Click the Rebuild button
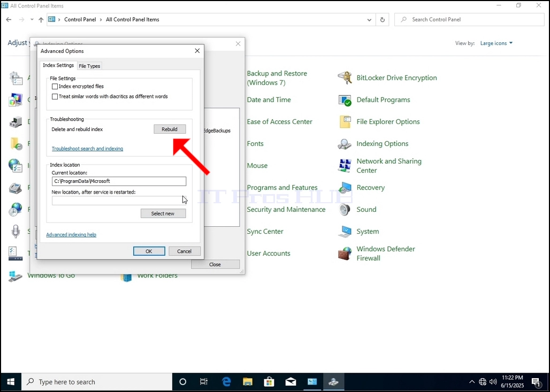The width and height of the screenshot is (550, 392). click(x=170, y=129)
